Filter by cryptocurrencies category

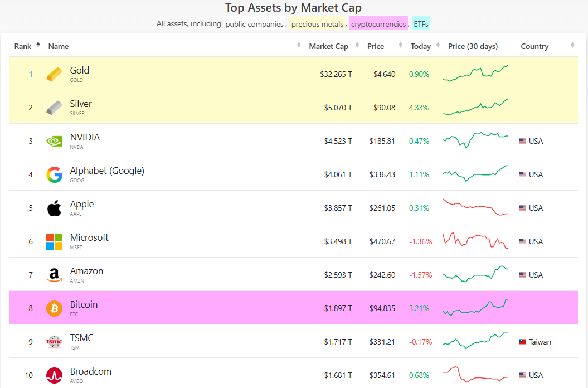(x=378, y=24)
